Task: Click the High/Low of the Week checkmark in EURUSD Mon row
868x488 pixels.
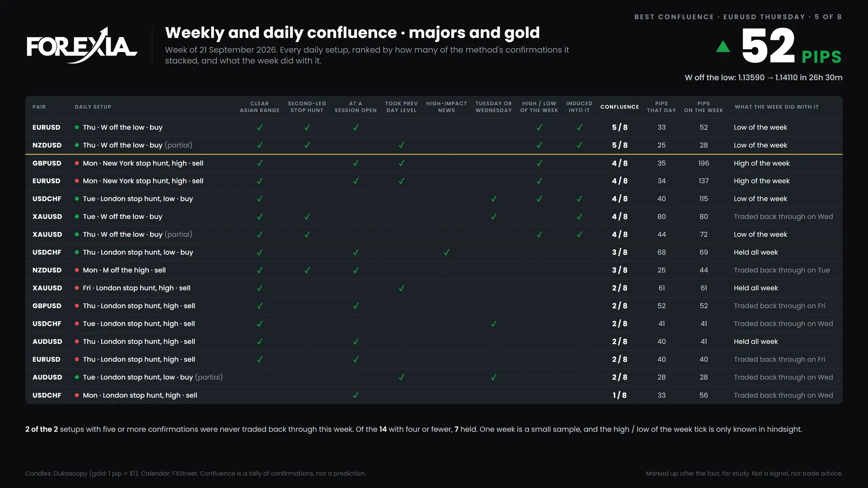Action: (539, 181)
